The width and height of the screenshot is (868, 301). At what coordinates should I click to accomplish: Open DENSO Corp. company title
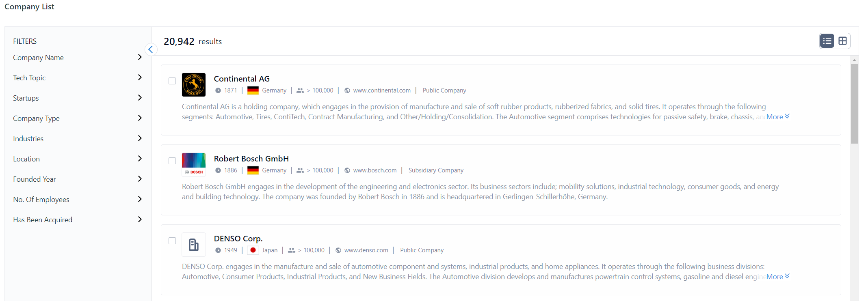pos(238,239)
